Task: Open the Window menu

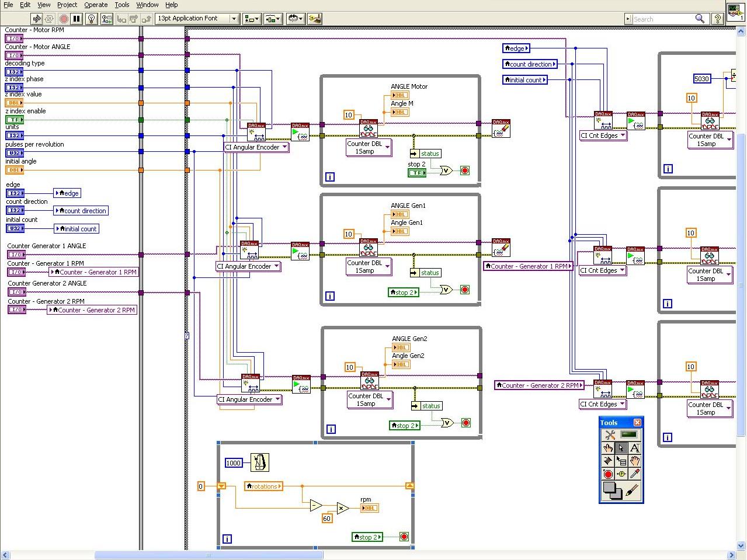Action: [147, 5]
